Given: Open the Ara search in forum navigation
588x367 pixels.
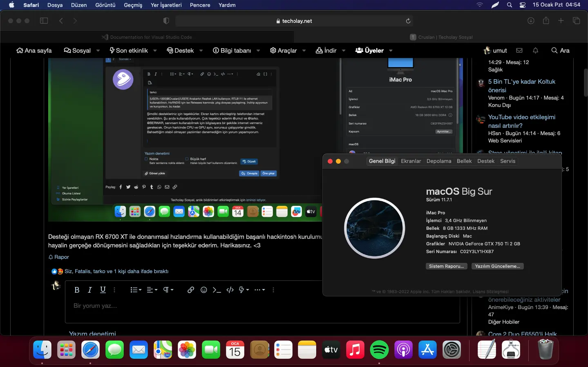Looking at the screenshot, I should click(560, 51).
